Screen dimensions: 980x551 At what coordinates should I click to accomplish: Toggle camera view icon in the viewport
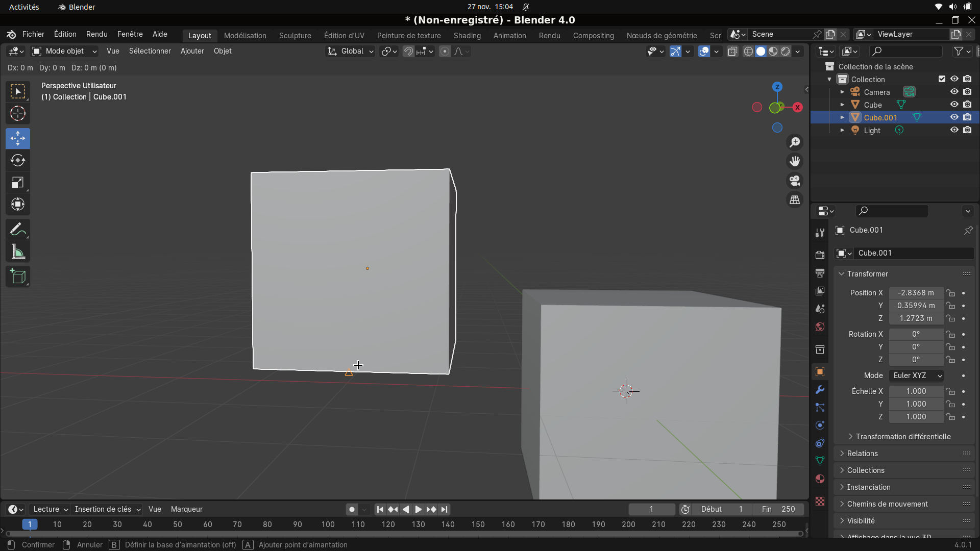coord(795,181)
